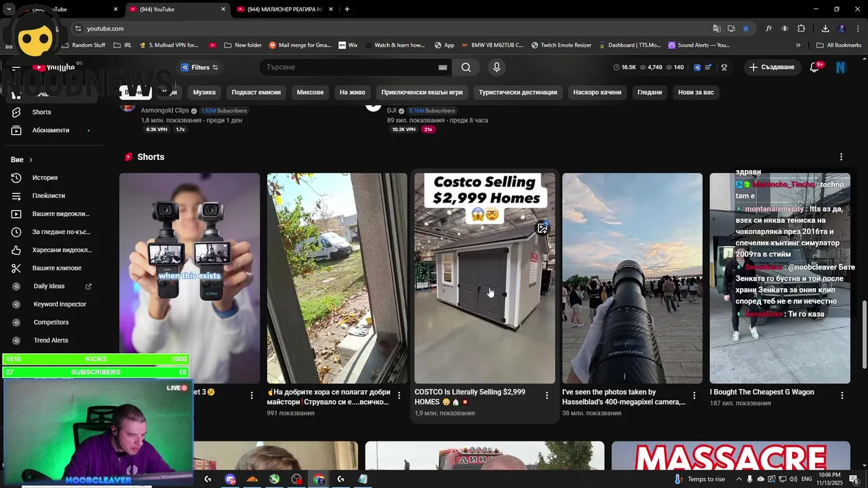Open the DJI dual camera short thumbnail

coord(189,278)
